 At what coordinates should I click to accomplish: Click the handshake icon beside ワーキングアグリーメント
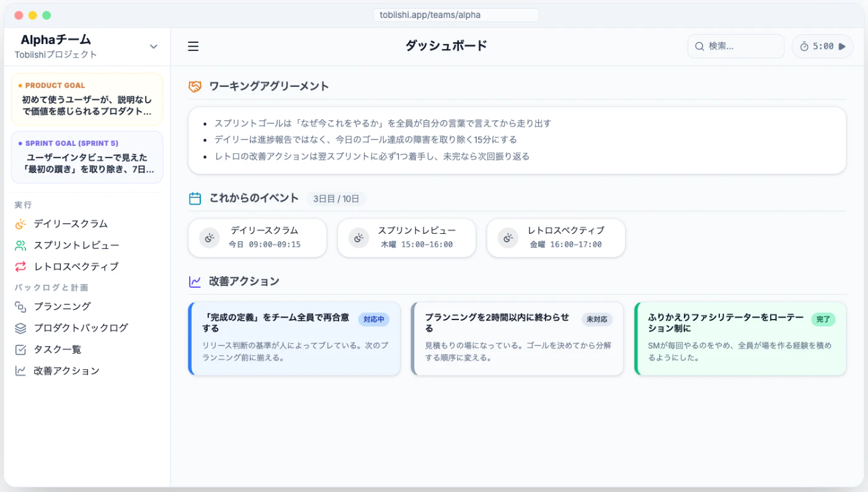coord(196,87)
